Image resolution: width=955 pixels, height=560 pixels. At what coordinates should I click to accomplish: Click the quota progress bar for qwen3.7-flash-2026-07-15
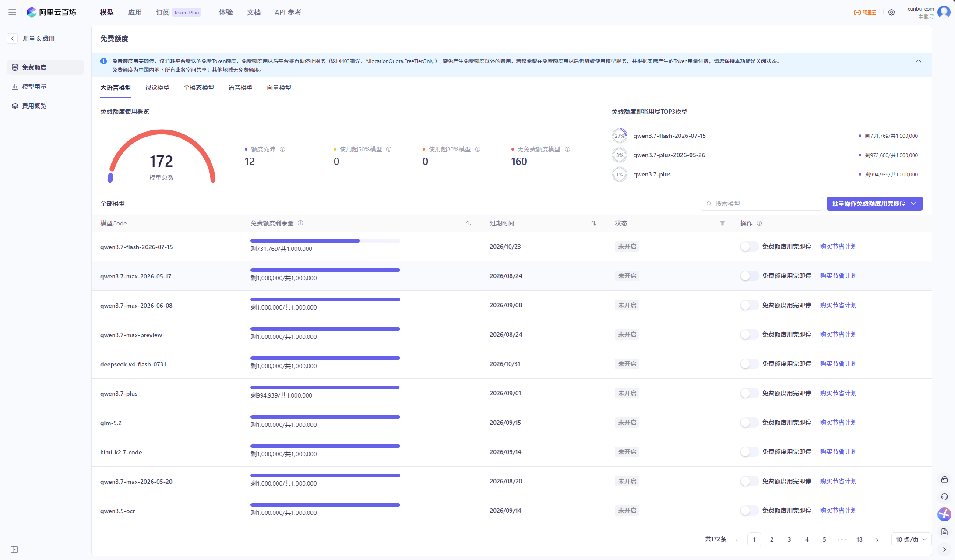click(x=325, y=241)
